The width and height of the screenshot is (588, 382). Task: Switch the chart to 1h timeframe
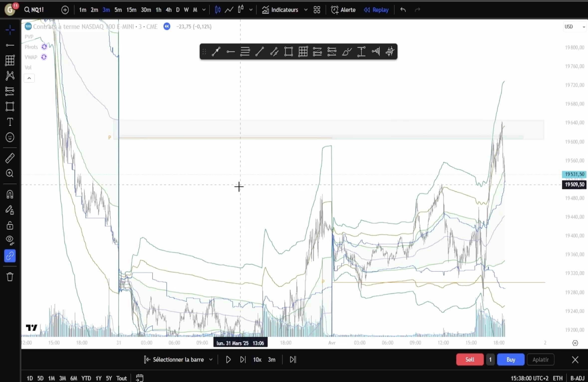click(x=159, y=10)
